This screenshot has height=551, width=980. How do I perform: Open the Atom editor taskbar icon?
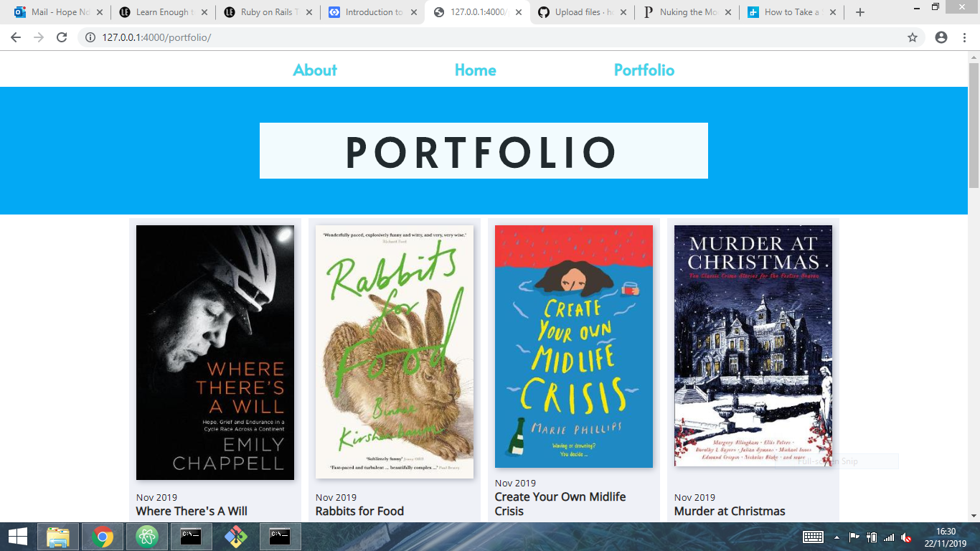[147, 537]
